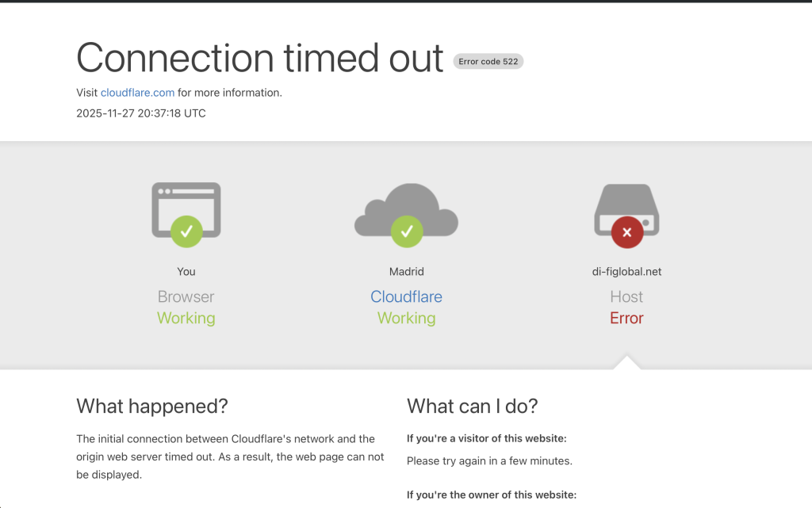Click the green checkmark on the browser icon
Viewport: 812px width, 508px height.
coord(186,231)
